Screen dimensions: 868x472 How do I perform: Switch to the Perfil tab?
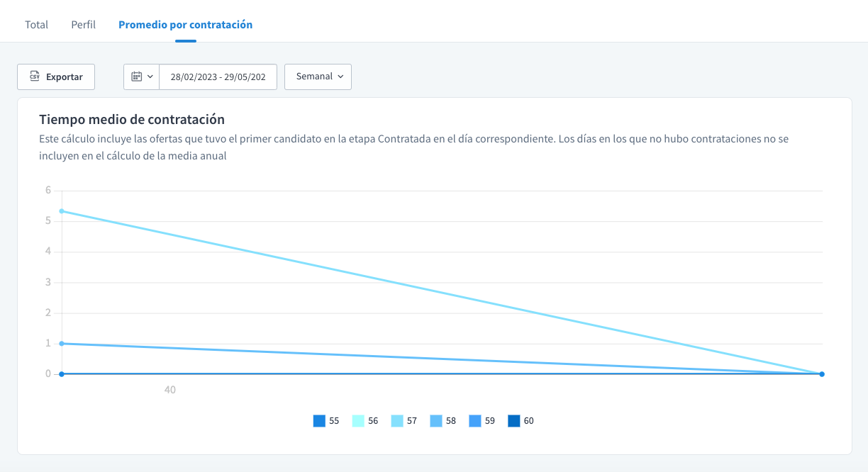point(83,25)
